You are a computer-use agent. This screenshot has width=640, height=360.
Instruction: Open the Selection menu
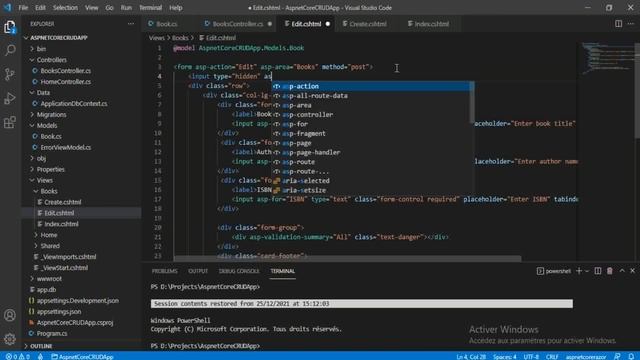(x=65, y=7)
